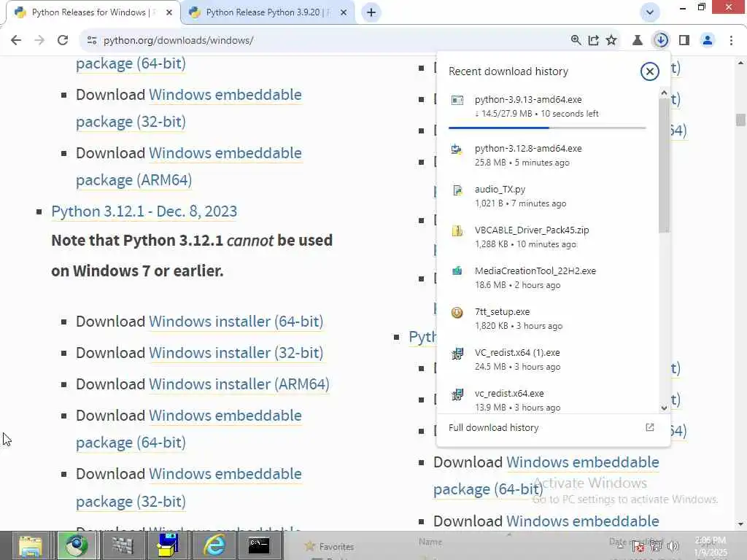Bookmark this page with the star
The width and height of the screenshot is (747, 560).
(x=611, y=41)
